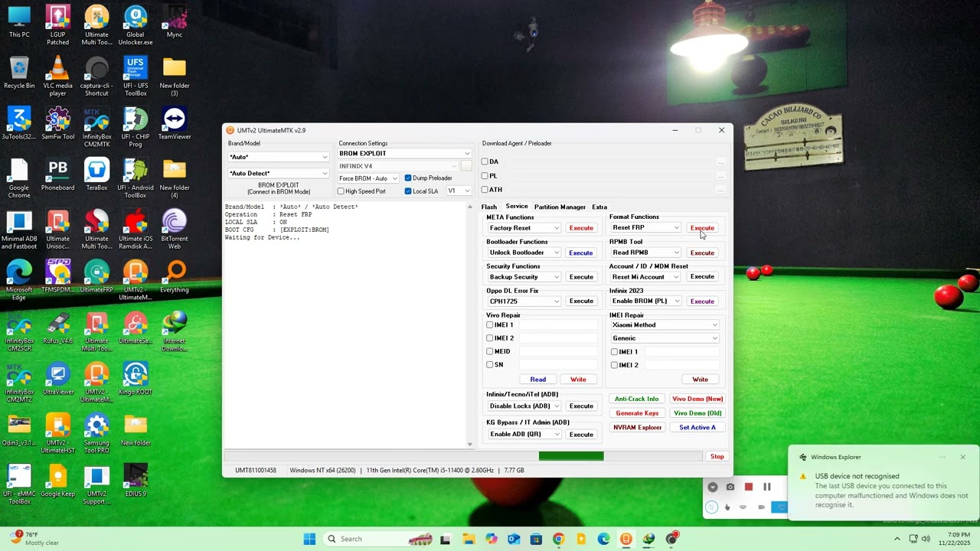Click Generate Keys button
980x551 pixels.
click(x=637, y=413)
